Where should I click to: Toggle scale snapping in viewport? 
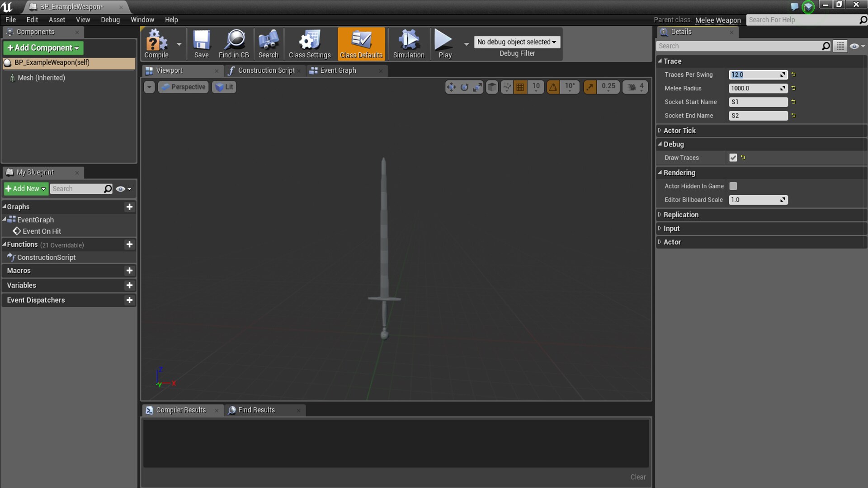pos(590,87)
